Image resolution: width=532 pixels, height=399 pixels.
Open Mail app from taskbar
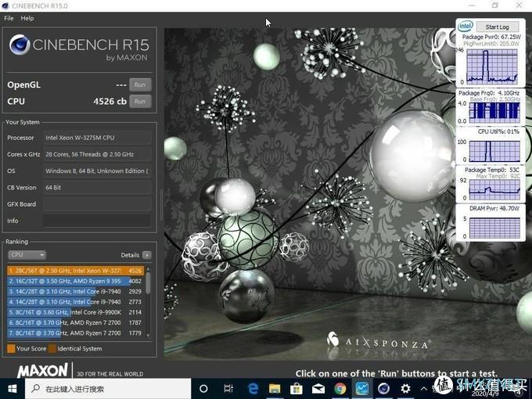[318, 389]
